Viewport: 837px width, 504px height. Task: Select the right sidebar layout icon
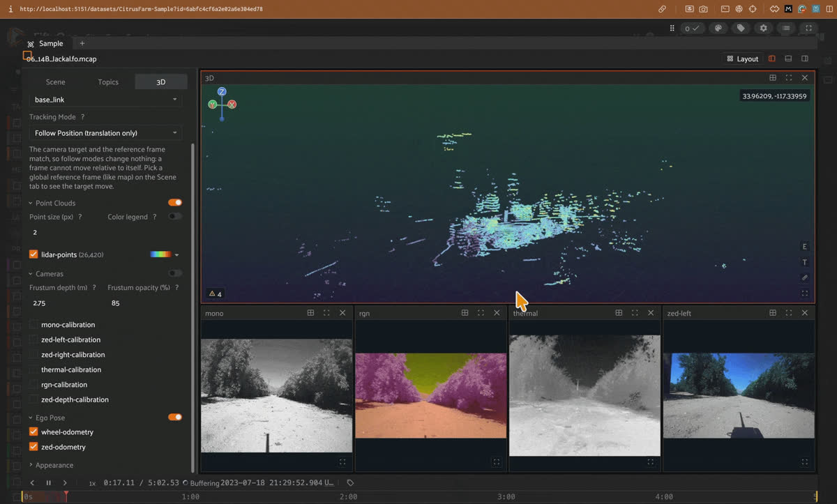pyautogui.click(x=805, y=59)
